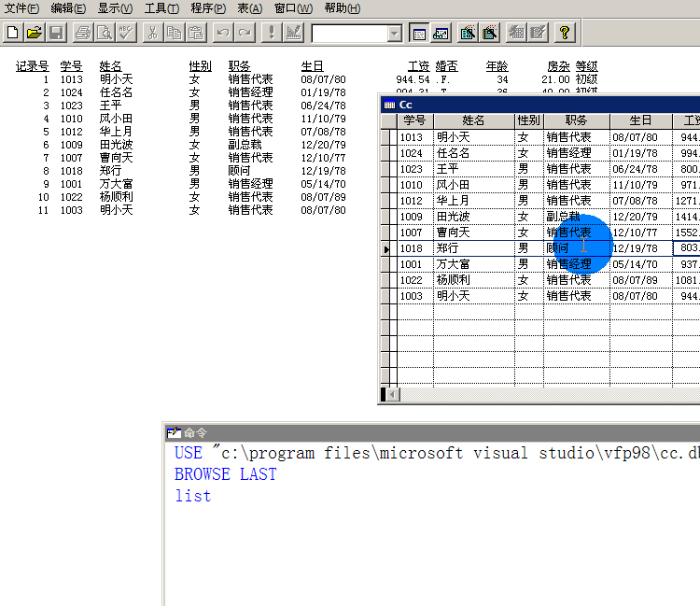Click the Undo arrow icon
Viewport: 700px width, 606px height.
[x=223, y=33]
